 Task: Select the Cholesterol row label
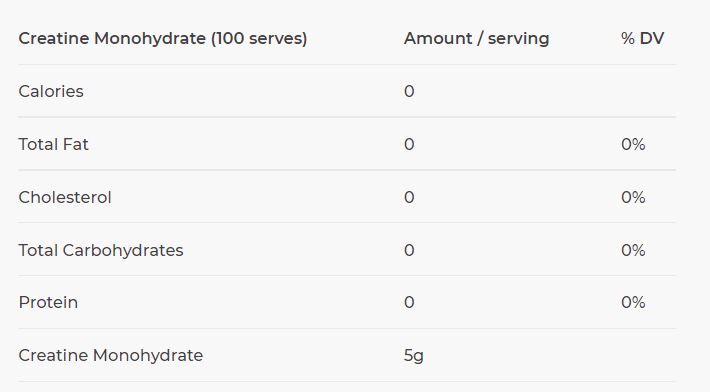(65, 197)
